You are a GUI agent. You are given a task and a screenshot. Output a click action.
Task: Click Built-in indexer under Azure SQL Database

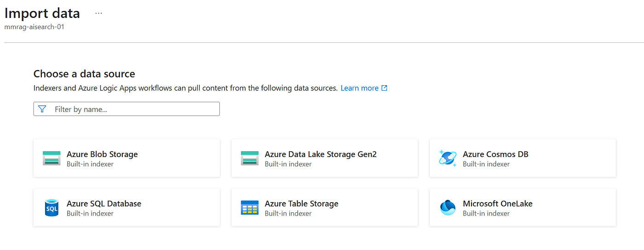pos(90,214)
